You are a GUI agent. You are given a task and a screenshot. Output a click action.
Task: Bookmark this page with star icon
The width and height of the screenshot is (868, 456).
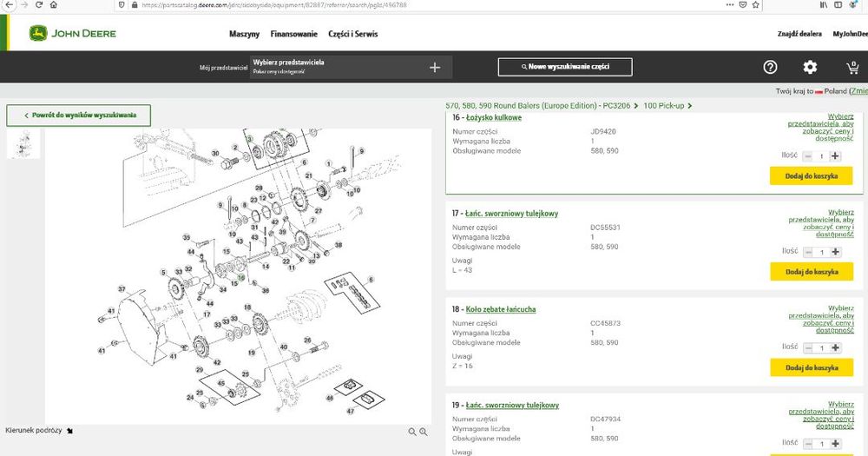(x=756, y=4)
